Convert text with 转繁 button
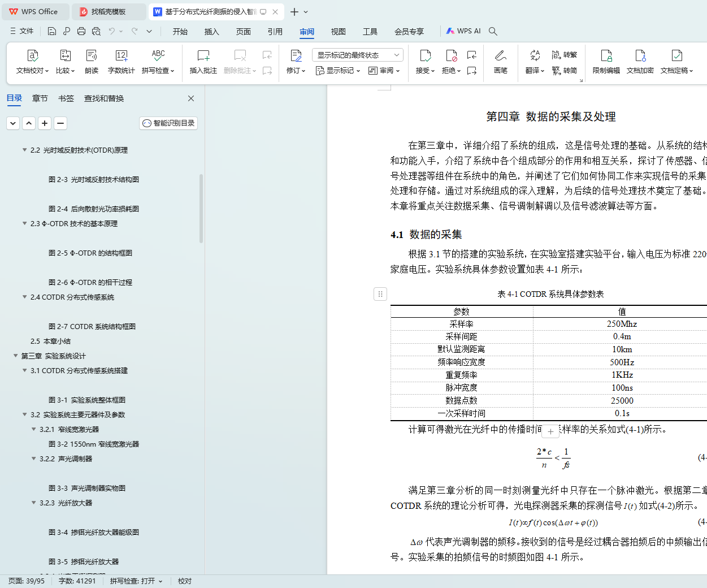Image resolution: width=707 pixels, height=588 pixels. click(x=565, y=55)
